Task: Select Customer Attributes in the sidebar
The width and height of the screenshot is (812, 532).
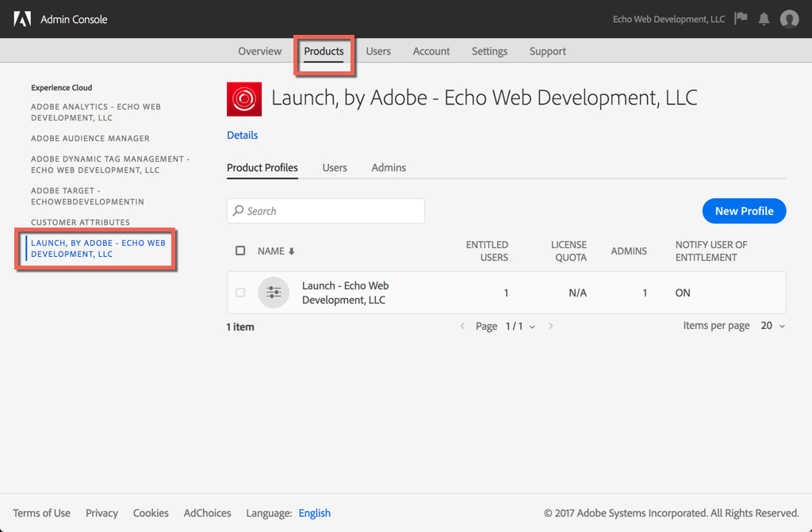Action: point(80,222)
